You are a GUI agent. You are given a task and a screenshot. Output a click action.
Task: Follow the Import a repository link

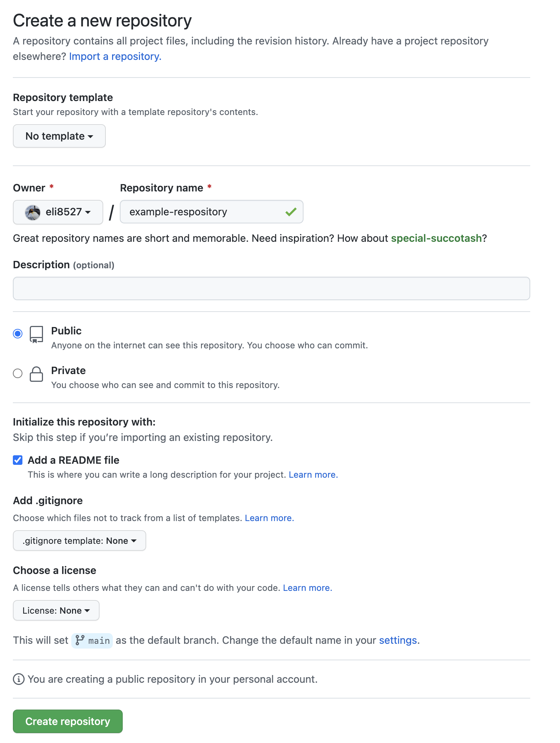115,56
